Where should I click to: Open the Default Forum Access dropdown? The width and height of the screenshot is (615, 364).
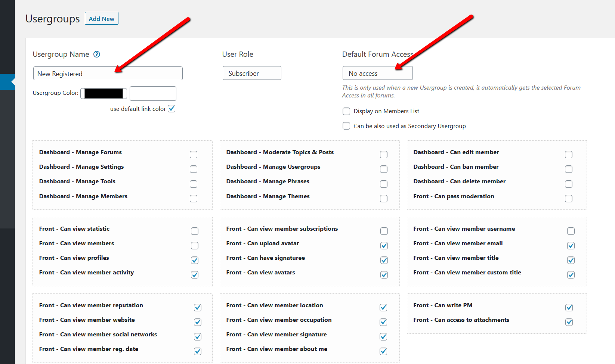coord(377,74)
